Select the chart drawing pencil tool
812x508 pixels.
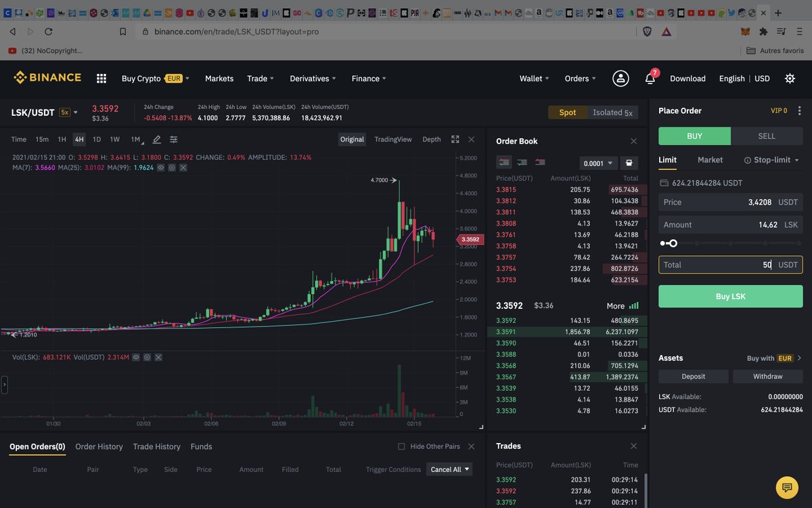tap(156, 140)
